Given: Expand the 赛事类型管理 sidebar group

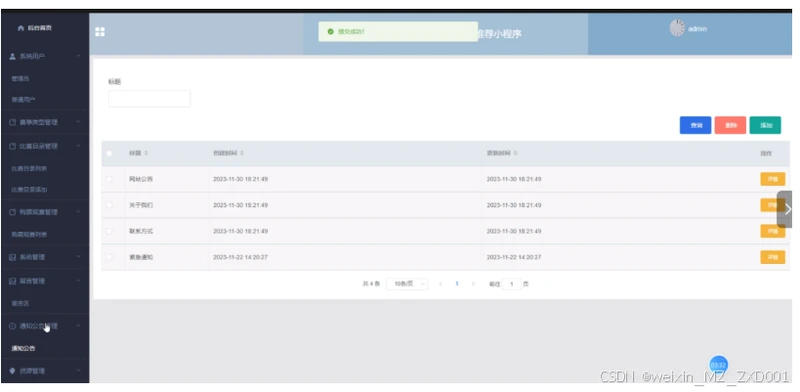Looking at the screenshot, I should pos(79,122).
